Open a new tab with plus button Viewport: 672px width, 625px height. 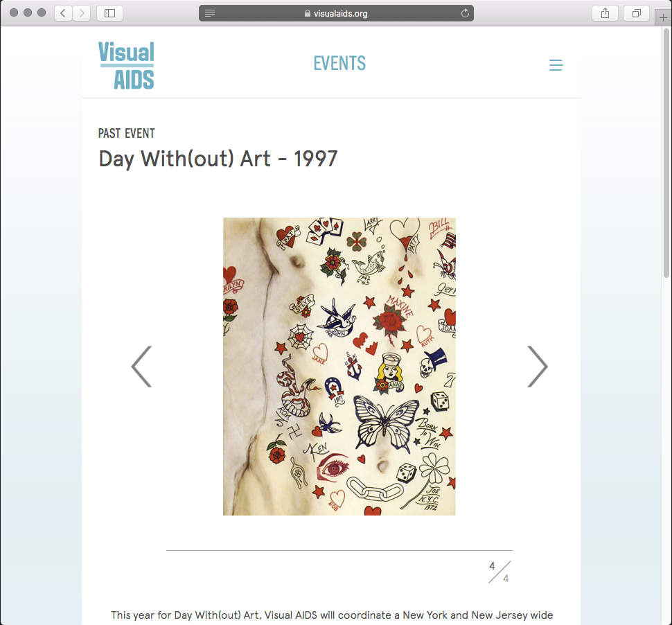point(663,17)
